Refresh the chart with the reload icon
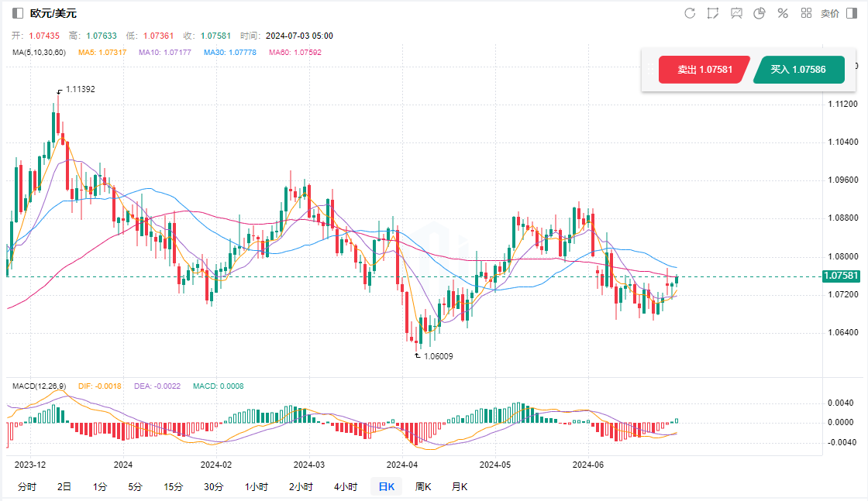This screenshot has height=501, width=868. (690, 13)
